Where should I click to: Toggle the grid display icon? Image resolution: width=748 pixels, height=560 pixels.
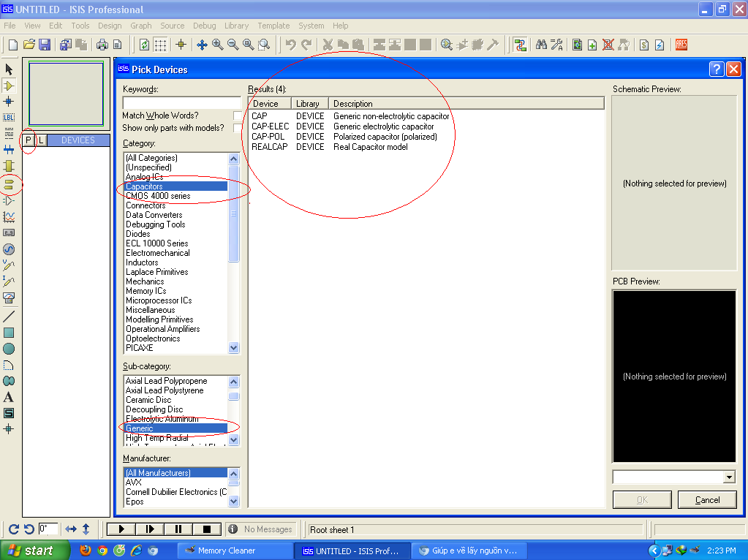(160, 45)
